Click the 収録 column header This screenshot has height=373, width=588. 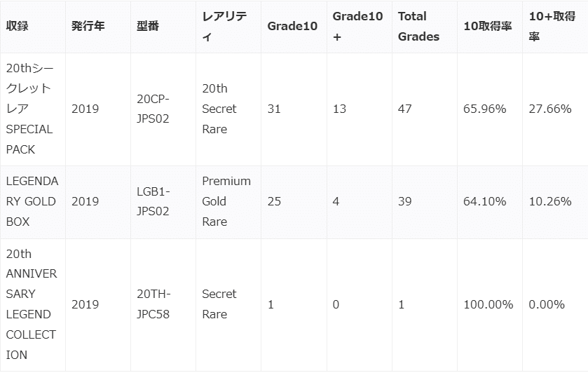click(18, 27)
